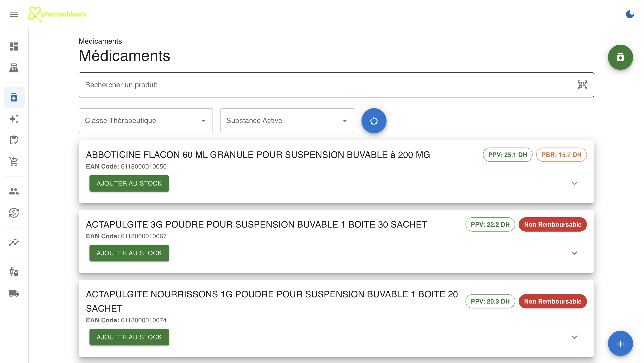Open the analytics chart sidebar icon
Viewport: 644px width, 363px height.
click(14, 242)
